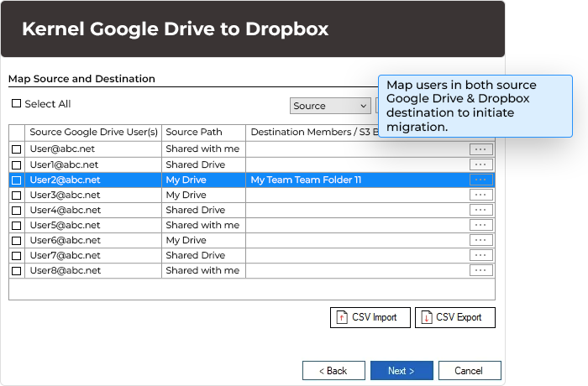
Task: Select the checkbox beside User3@abc.net
Action: pos(17,196)
